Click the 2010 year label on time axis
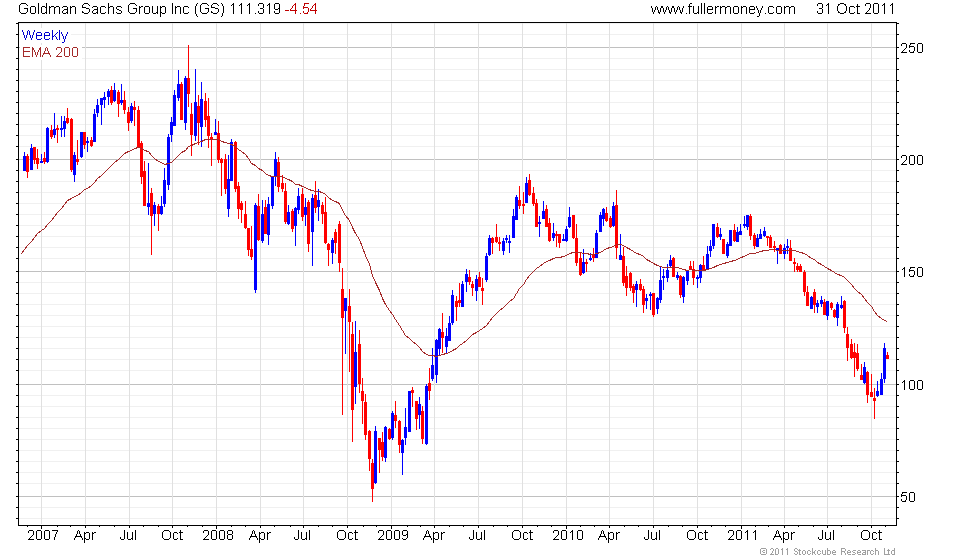 568,535
